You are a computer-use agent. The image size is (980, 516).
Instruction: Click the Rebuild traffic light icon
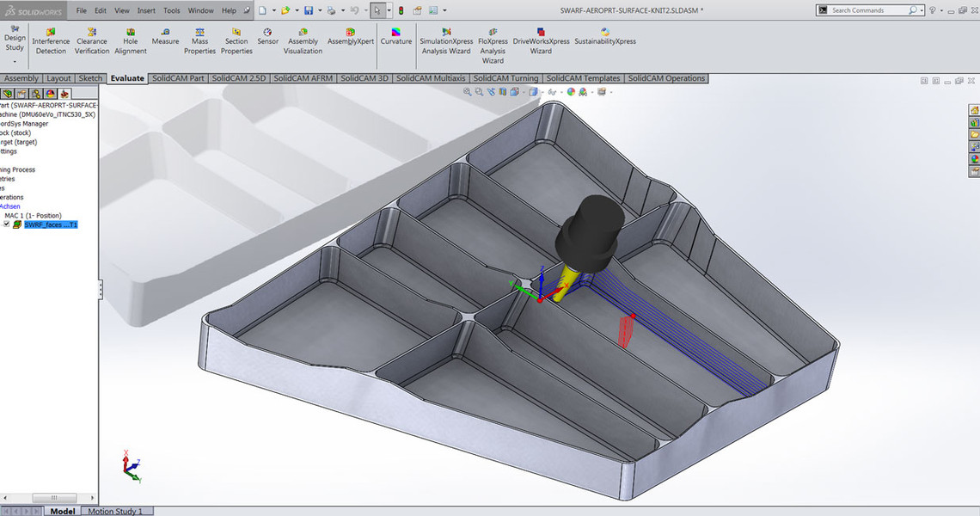pos(401,10)
